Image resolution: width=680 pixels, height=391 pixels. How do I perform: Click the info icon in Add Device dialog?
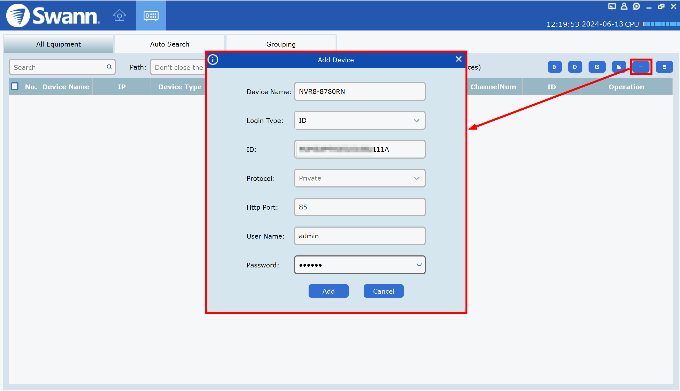[213, 59]
